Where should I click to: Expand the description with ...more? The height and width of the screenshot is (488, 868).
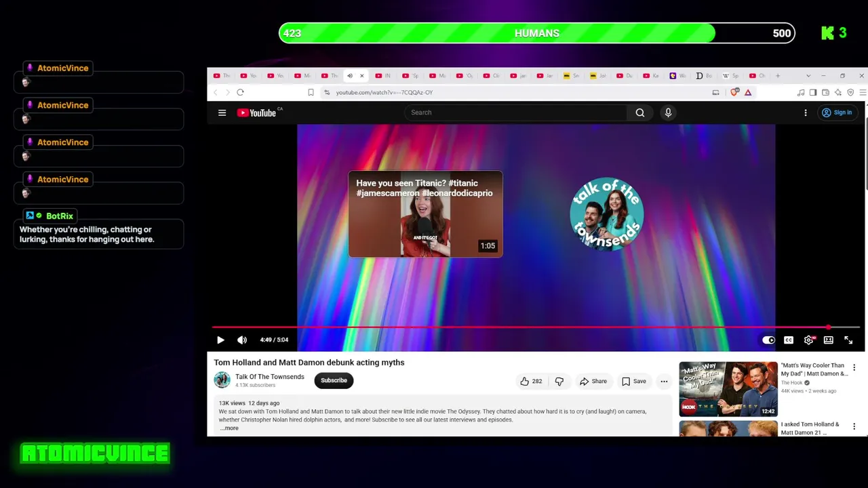point(229,428)
